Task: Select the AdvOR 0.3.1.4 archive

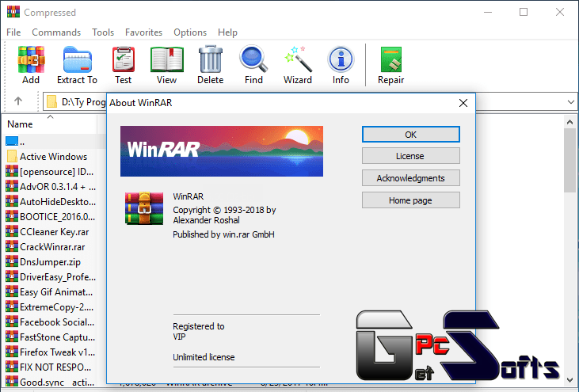Action: tap(51, 187)
